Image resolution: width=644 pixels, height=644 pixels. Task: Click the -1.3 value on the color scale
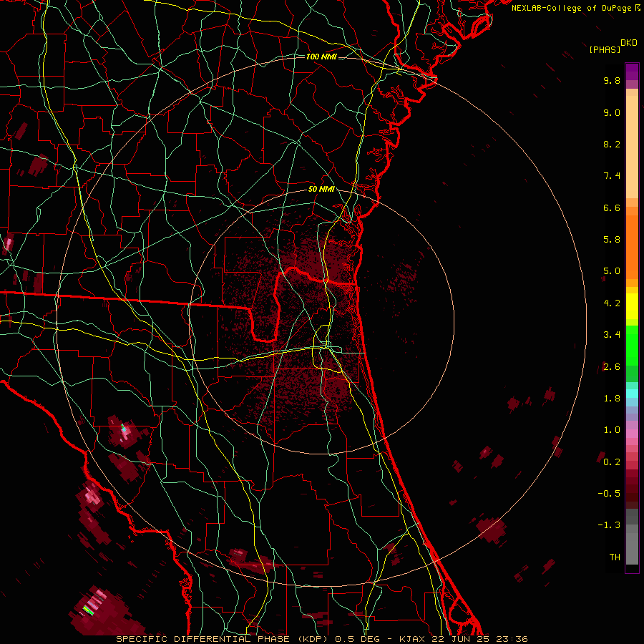[x=609, y=525]
